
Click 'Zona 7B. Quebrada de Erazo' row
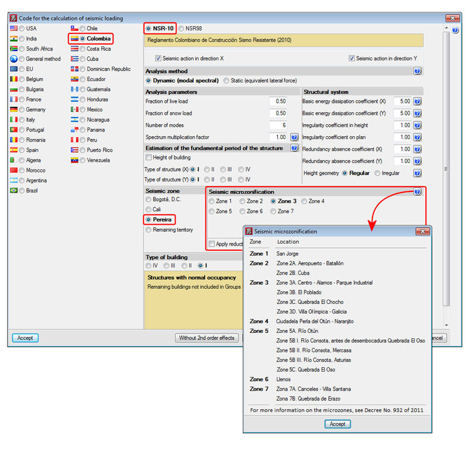click(308, 399)
